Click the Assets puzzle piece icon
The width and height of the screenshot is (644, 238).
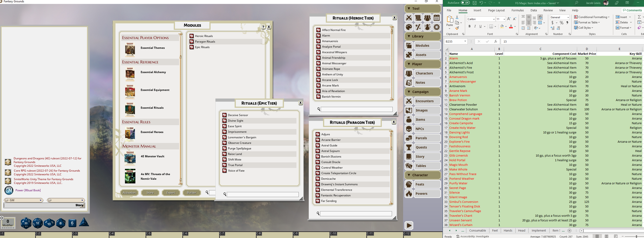tap(409, 55)
